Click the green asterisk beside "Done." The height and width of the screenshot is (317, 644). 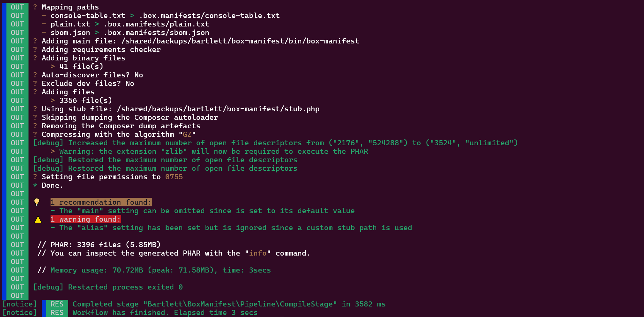pyautogui.click(x=35, y=186)
